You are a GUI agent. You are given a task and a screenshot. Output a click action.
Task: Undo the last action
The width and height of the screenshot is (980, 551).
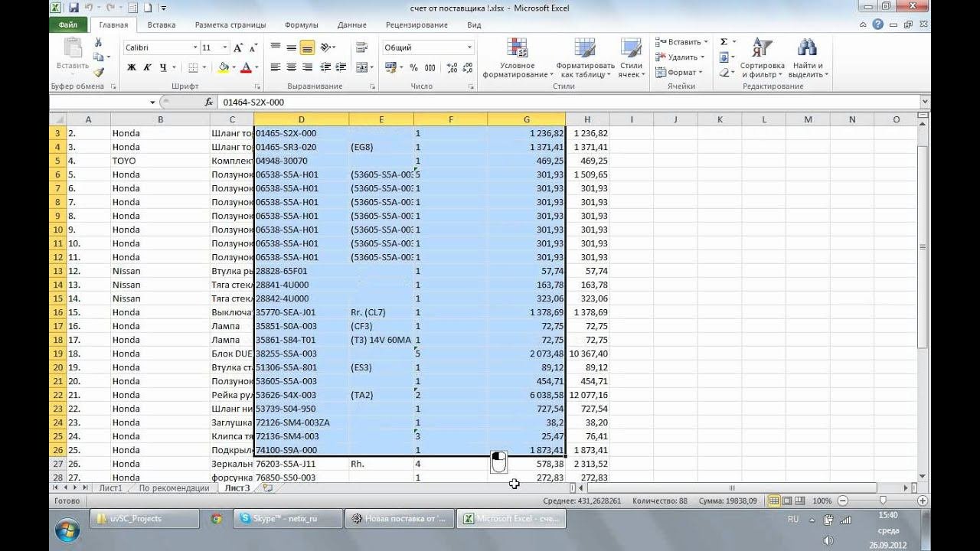tap(90, 8)
